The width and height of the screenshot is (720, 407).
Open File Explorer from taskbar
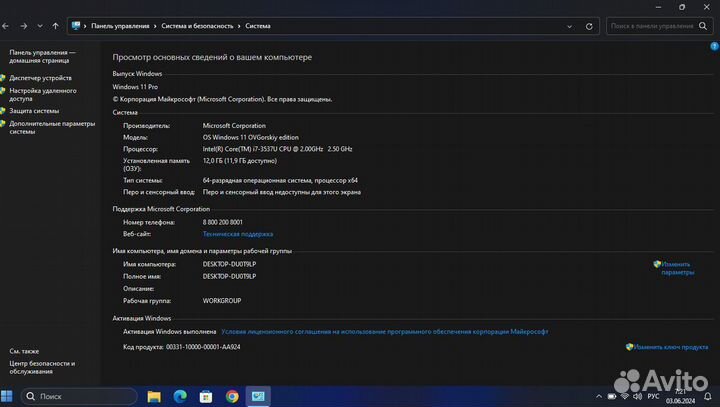[x=154, y=396]
